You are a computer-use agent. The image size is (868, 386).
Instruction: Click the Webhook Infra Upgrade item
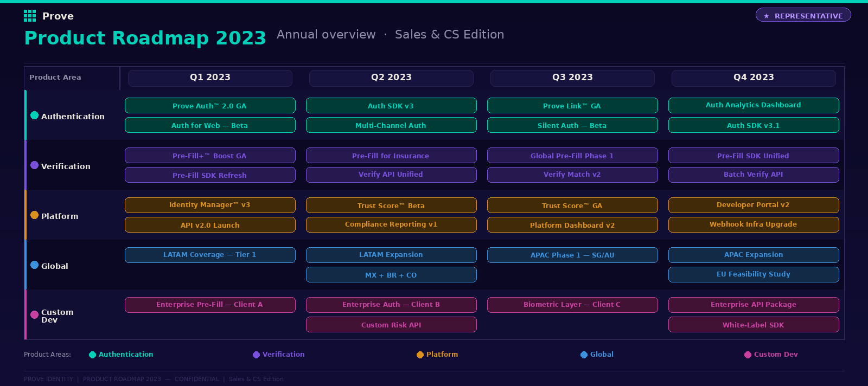pos(754,225)
